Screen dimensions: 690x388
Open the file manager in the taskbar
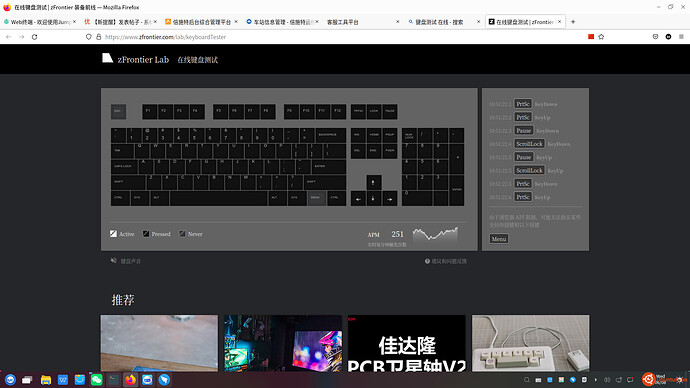pos(46,380)
